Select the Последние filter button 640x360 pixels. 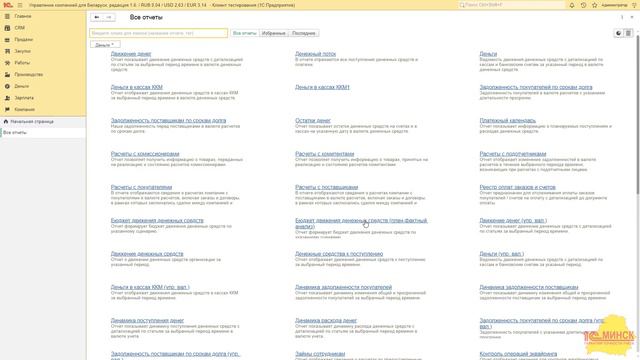coord(304,33)
